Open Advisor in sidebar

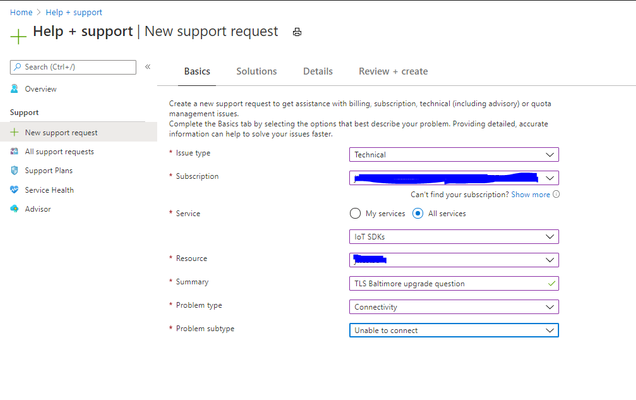38,209
